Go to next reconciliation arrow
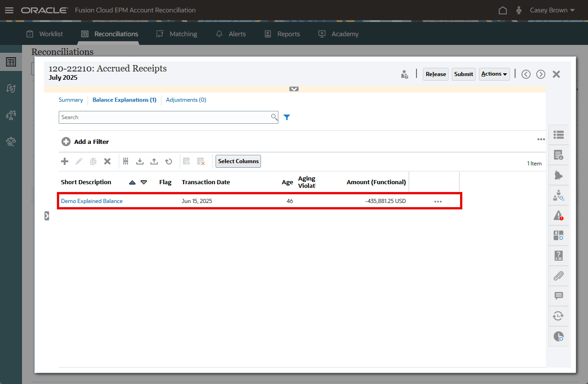 [x=541, y=74]
